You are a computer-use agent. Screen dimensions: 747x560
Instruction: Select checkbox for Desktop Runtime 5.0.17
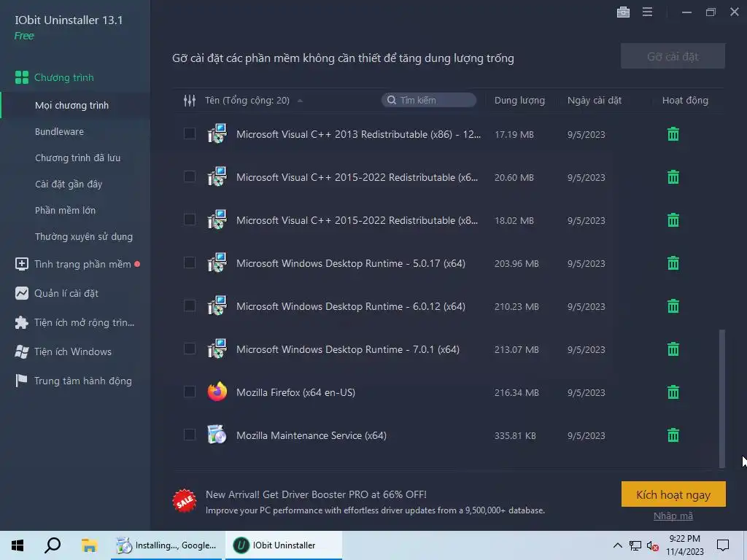click(190, 262)
